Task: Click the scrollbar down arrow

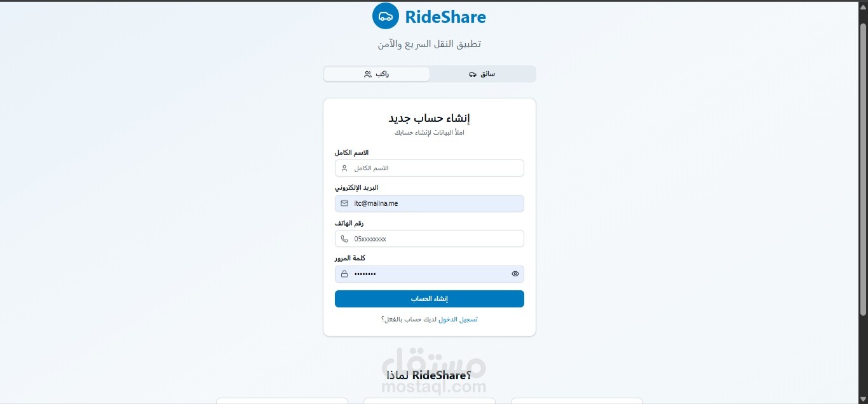Action: (863, 398)
